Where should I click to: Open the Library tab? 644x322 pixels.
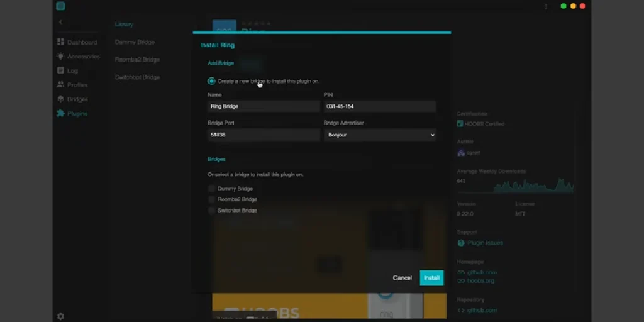(x=124, y=25)
